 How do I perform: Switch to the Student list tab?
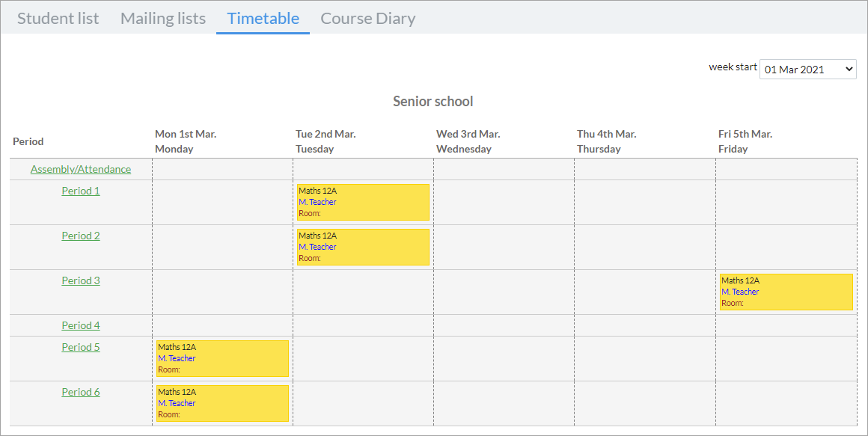pos(58,18)
